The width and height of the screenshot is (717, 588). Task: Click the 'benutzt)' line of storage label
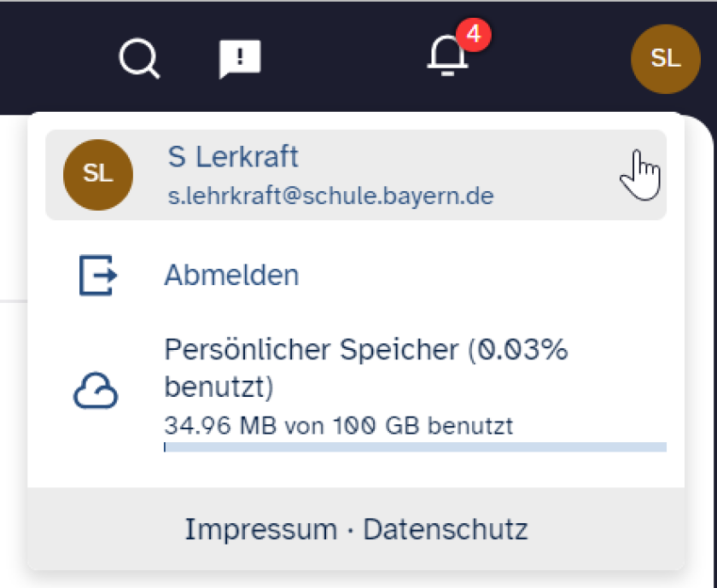pos(219,388)
